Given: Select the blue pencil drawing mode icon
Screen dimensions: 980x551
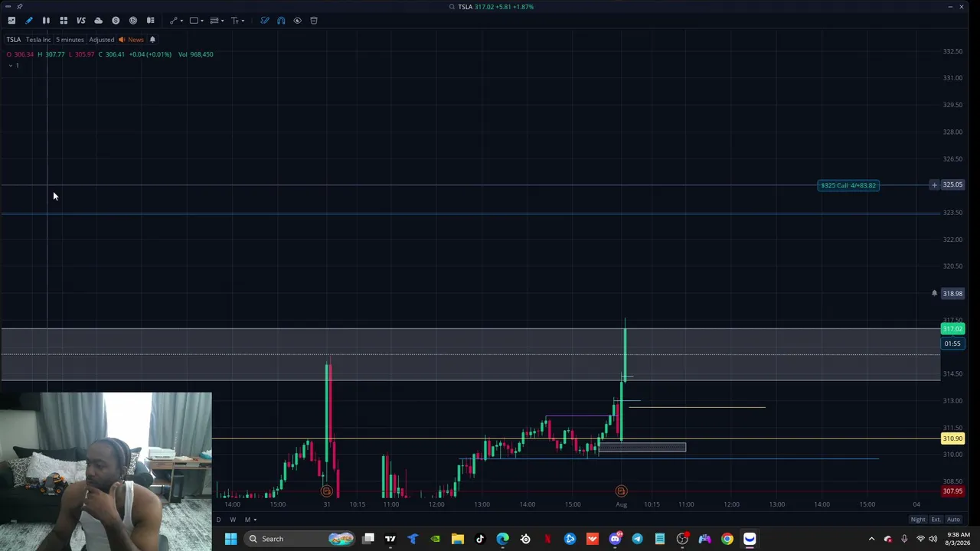Looking at the screenshot, I should pyautogui.click(x=29, y=21).
